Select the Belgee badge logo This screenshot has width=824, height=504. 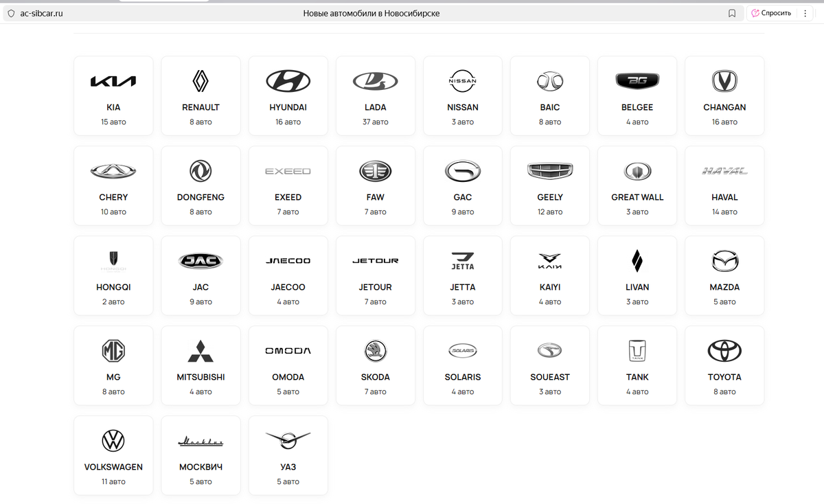(637, 81)
